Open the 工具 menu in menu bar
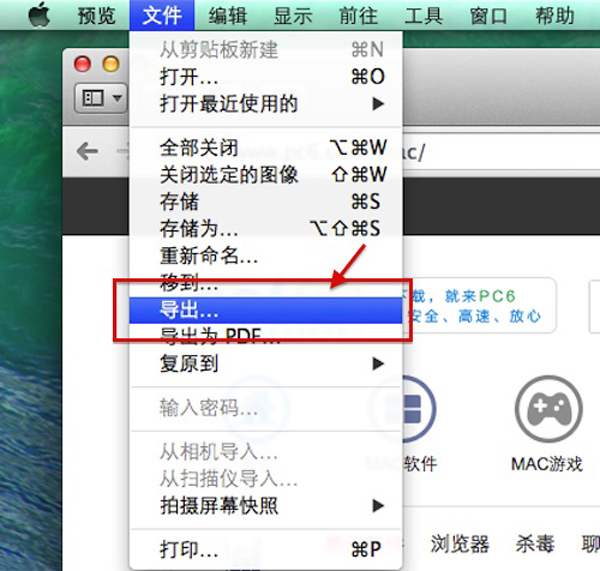This screenshot has height=571, width=600. (423, 16)
